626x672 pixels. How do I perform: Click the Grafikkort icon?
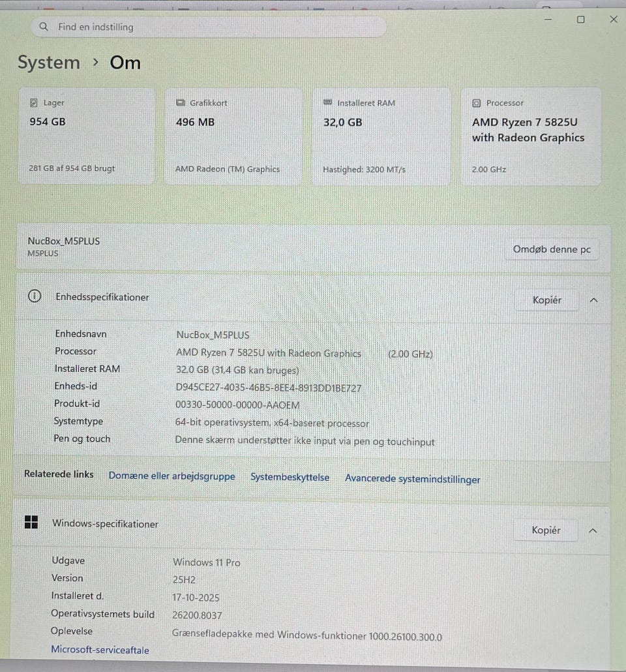tap(181, 102)
